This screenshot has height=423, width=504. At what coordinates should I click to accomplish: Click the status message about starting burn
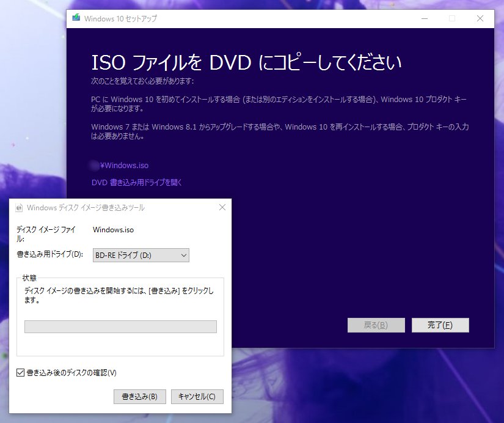pos(119,295)
